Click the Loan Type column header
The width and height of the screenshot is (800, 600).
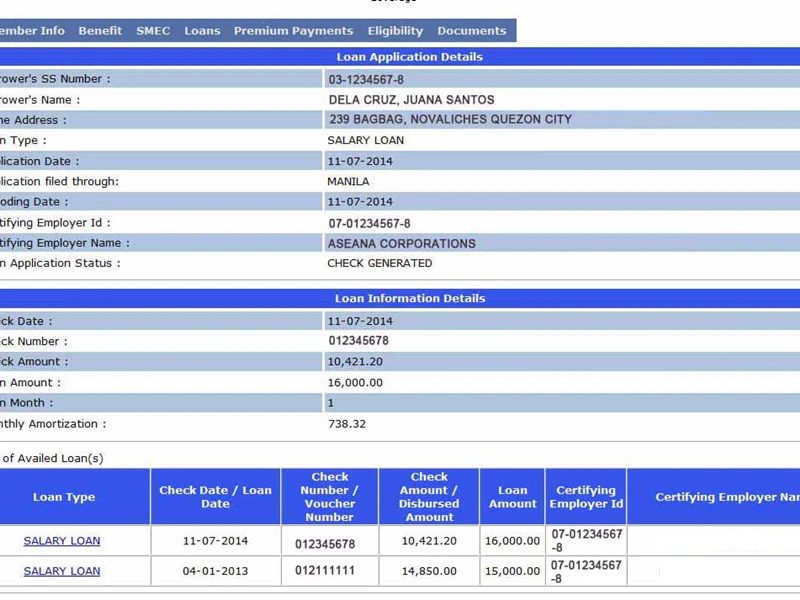(64, 497)
